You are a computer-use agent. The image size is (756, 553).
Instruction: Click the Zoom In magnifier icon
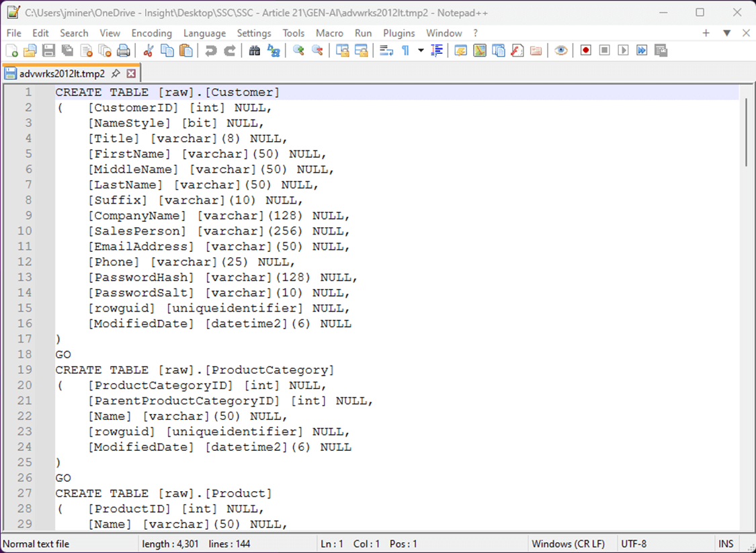(x=298, y=50)
